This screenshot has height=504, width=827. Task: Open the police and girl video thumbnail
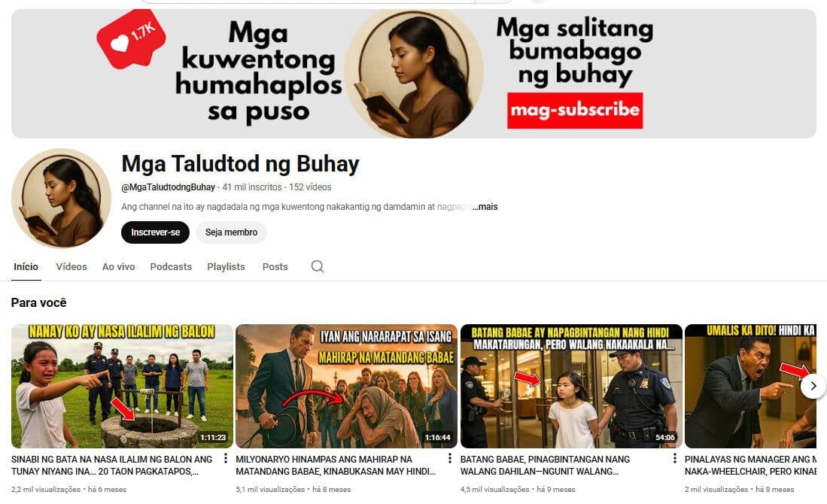pyautogui.click(x=571, y=386)
